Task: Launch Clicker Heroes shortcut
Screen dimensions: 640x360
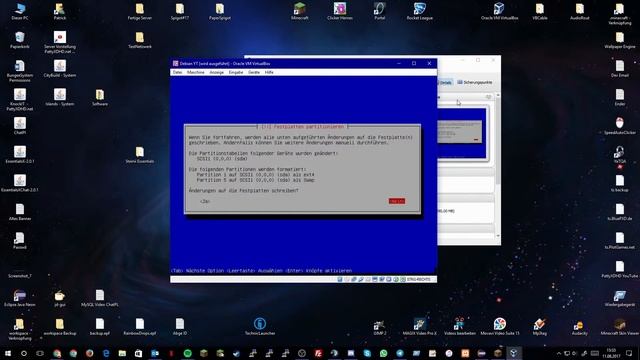Action: point(340,11)
